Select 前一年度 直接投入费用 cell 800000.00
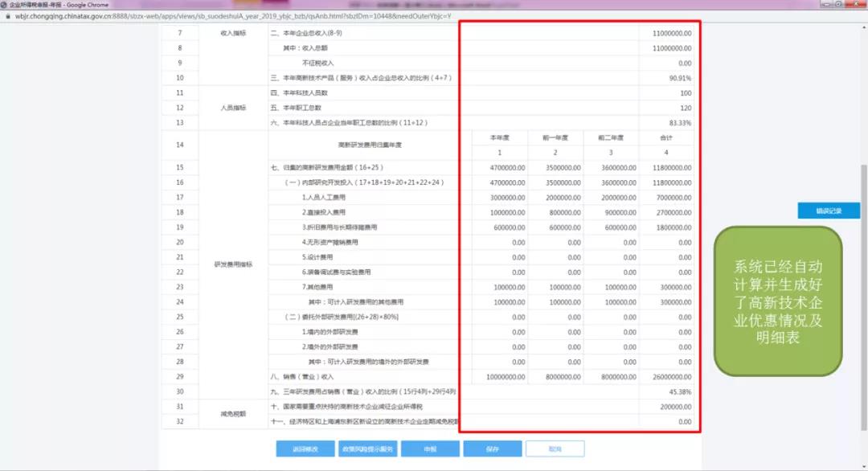This screenshot has height=471, width=868. (x=555, y=212)
